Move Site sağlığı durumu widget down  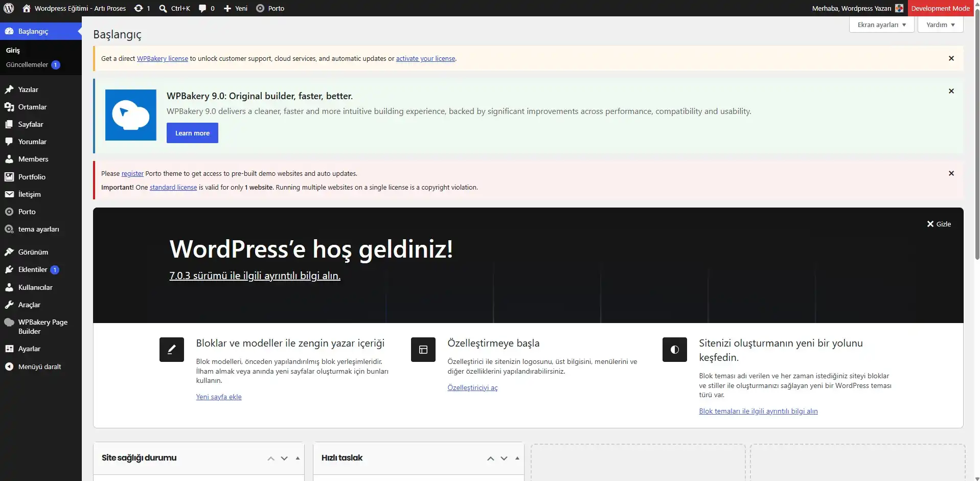(x=284, y=459)
